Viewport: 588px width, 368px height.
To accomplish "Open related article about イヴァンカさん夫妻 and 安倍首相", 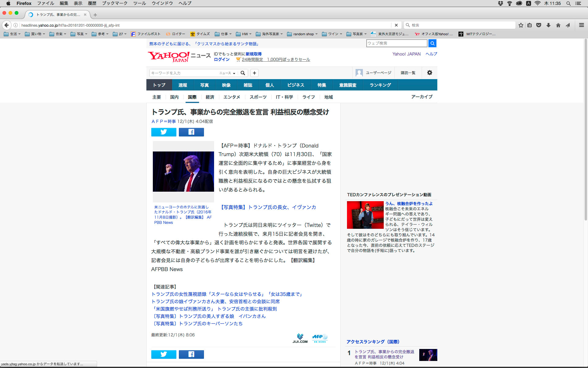I will 215,301.
